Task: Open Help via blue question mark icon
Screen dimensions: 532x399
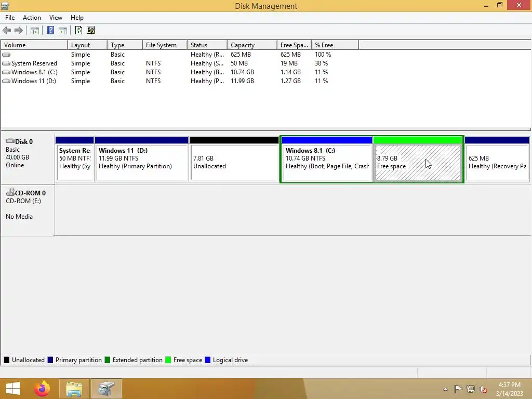Action: click(x=50, y=31)
